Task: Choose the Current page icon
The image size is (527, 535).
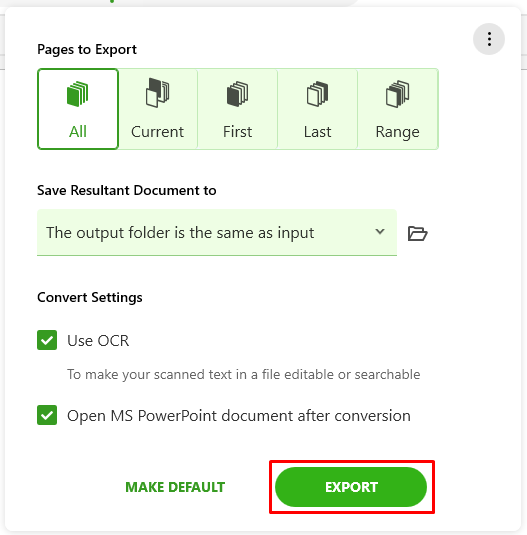Action: pos(158,93)
